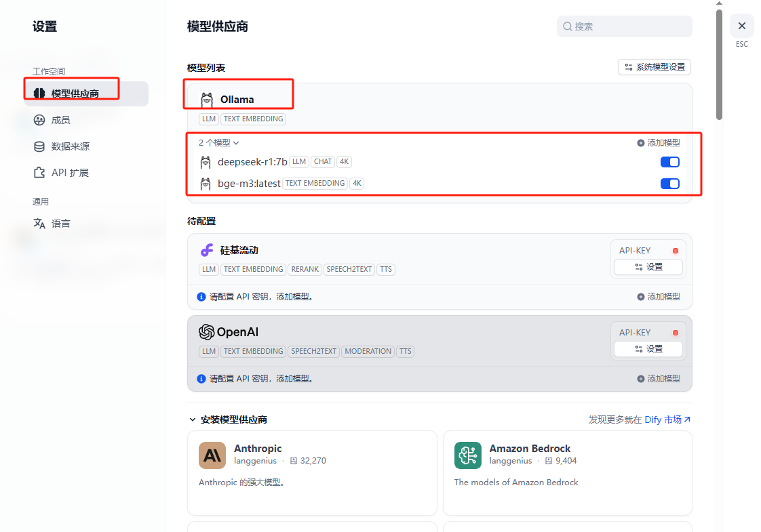761x532 pixels.
Task: Click red status dot for 硅基流动 API-KEY
Action: click(675, 251)
